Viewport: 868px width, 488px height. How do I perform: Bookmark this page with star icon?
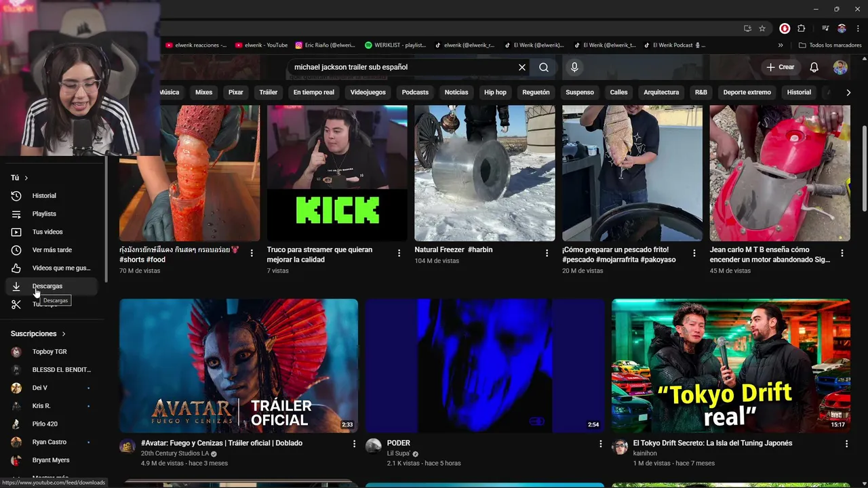(x=762, y=28)
